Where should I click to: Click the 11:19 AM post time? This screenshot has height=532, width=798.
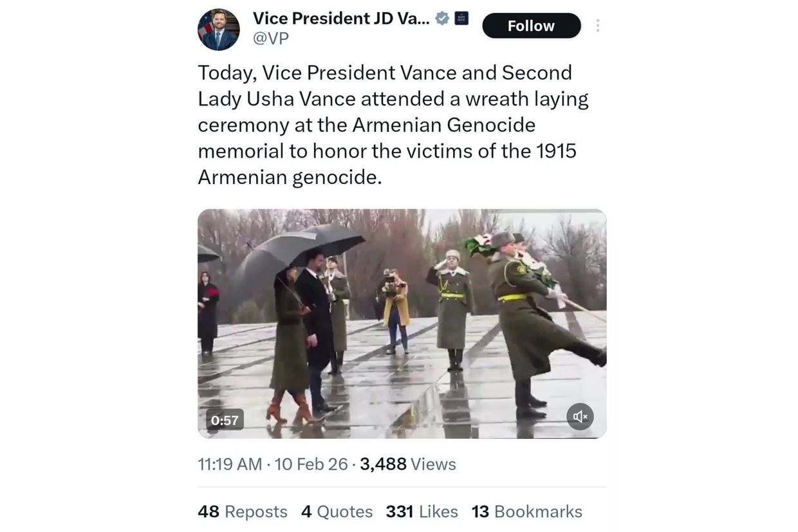tap(230, 464)
